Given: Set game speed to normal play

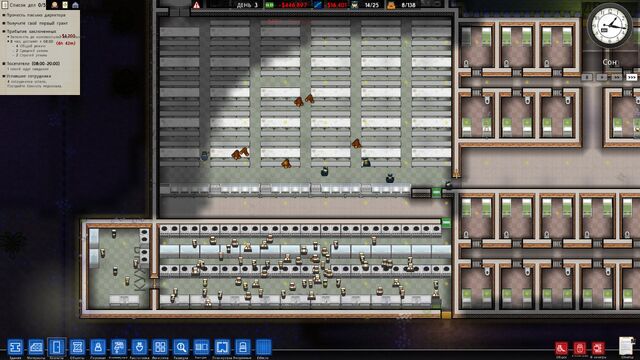Looking at the screenshot, I should click(x=602, y=77).
